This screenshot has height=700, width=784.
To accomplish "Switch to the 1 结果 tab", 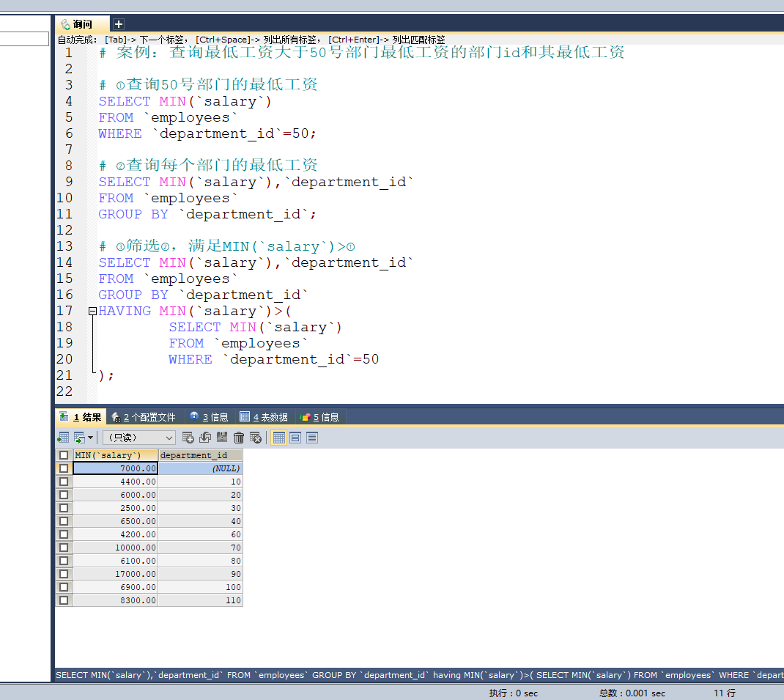I will pyautogui.click(x=81, y=417).
